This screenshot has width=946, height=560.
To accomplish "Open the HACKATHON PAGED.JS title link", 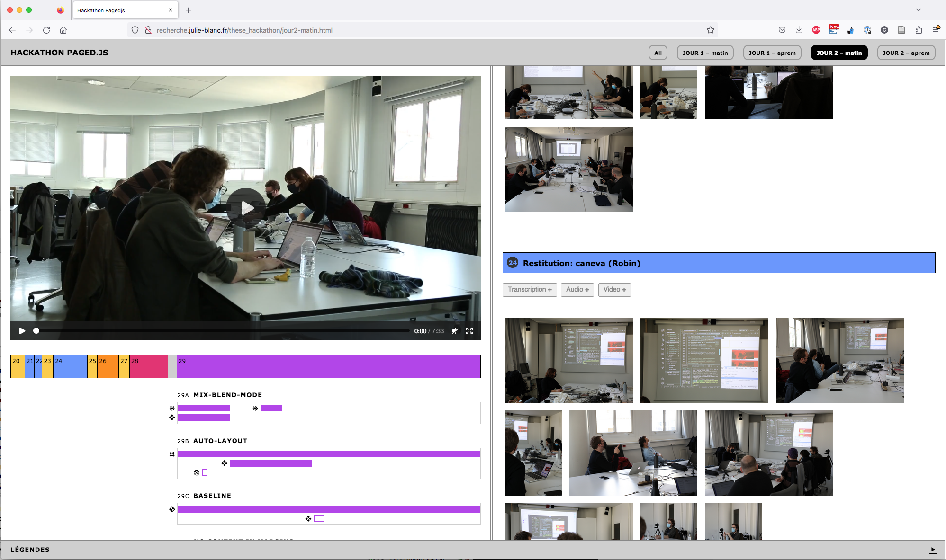I will coord(59,53).
